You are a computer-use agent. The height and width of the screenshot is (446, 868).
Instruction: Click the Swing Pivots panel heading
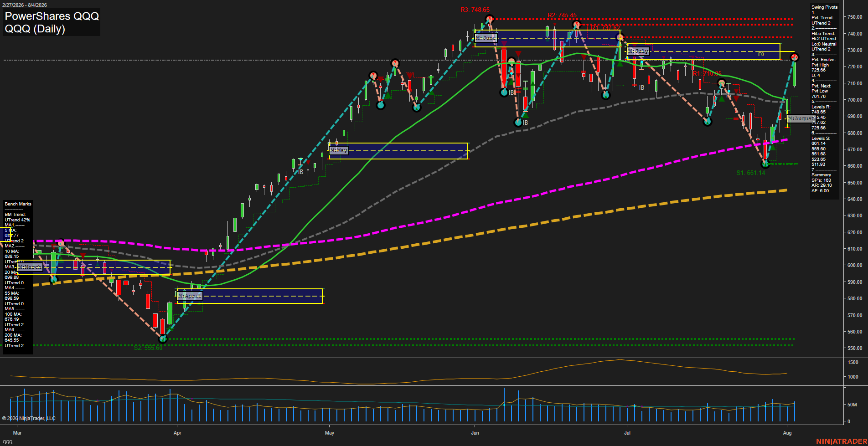[x=825, y=7]
